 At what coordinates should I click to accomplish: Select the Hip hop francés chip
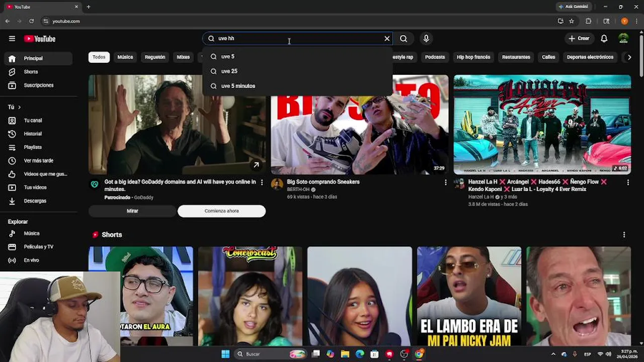tap(473, 57)
